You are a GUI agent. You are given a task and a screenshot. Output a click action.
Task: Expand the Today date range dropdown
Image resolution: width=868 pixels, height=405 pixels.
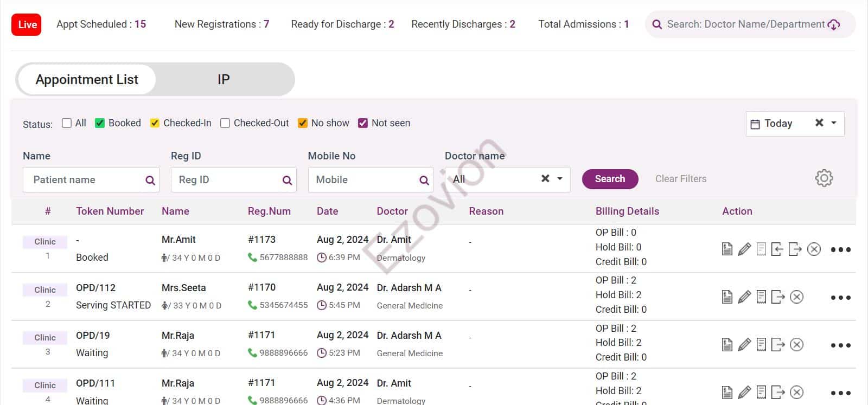tap(834, 123)
